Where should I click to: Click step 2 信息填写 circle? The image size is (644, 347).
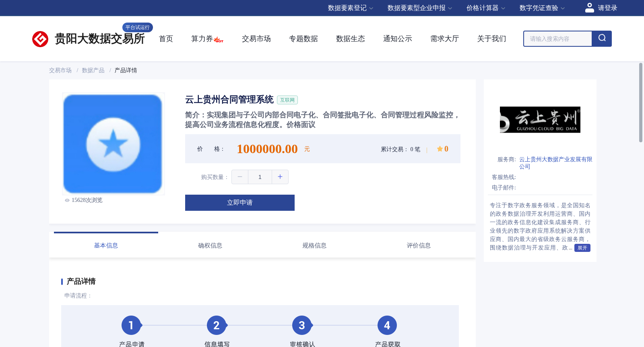[x=217, y=325]
